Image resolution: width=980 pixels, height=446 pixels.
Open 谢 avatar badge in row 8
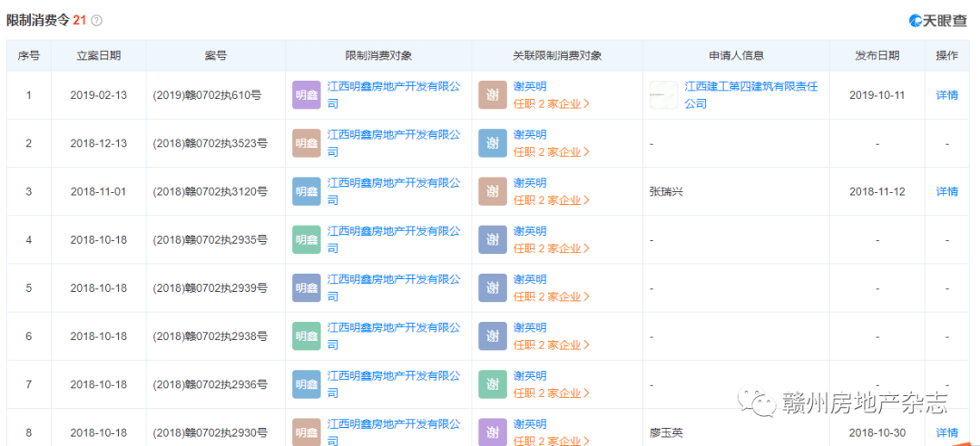click(493, 432)
